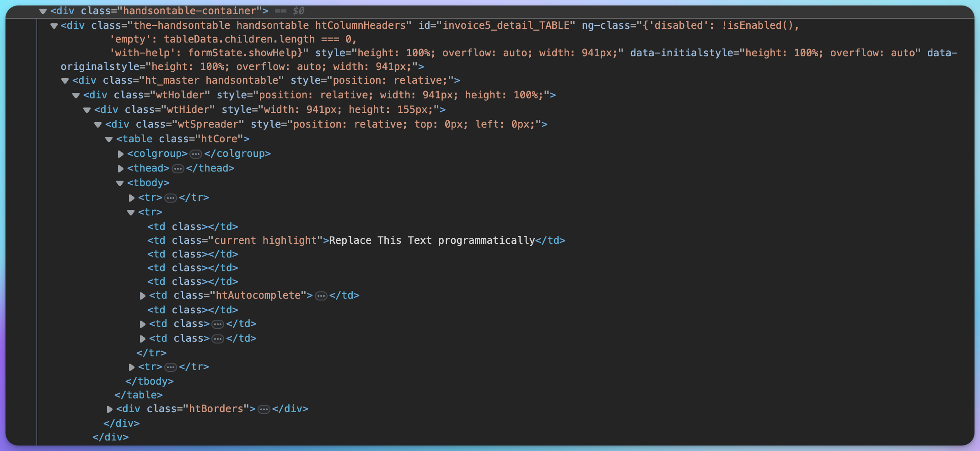
Task: Click the ellipsis badge inside colgroup
Action: pyautogui.click(x=196, y=154)
